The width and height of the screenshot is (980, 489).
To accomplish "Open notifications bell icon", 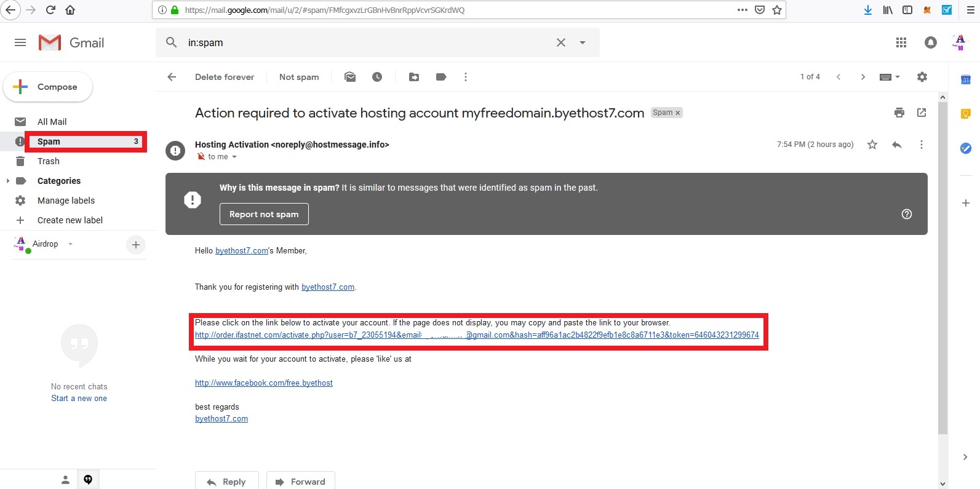I will (931, 42).
